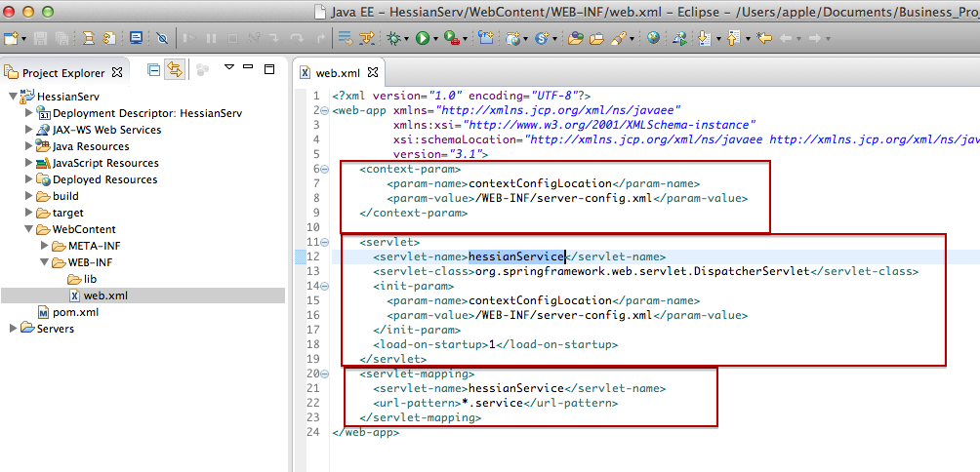Open the Run configurations dropdown arrow
This screenshot has width=980, height=472.
click(435, 39)
